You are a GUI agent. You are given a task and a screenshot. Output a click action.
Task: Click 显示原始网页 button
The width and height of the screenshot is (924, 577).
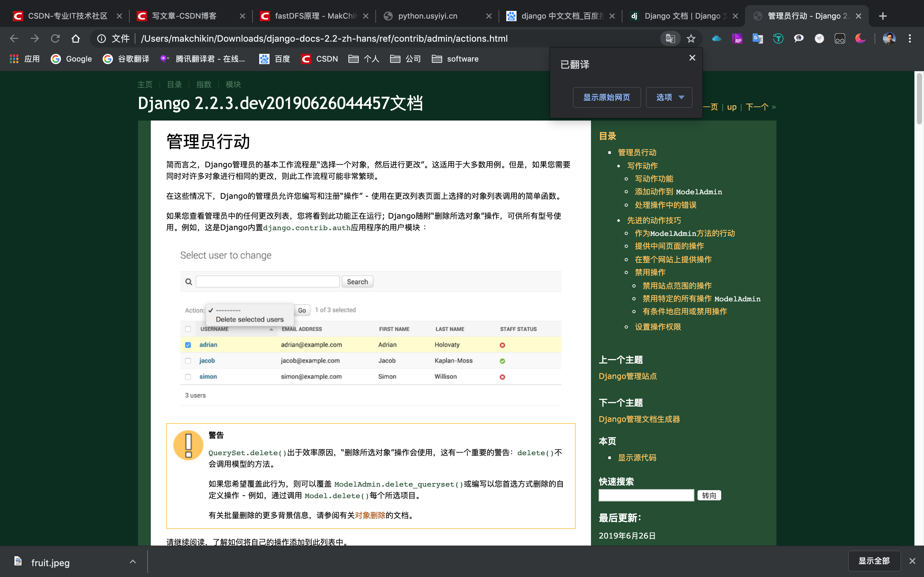tap(606, 97)
